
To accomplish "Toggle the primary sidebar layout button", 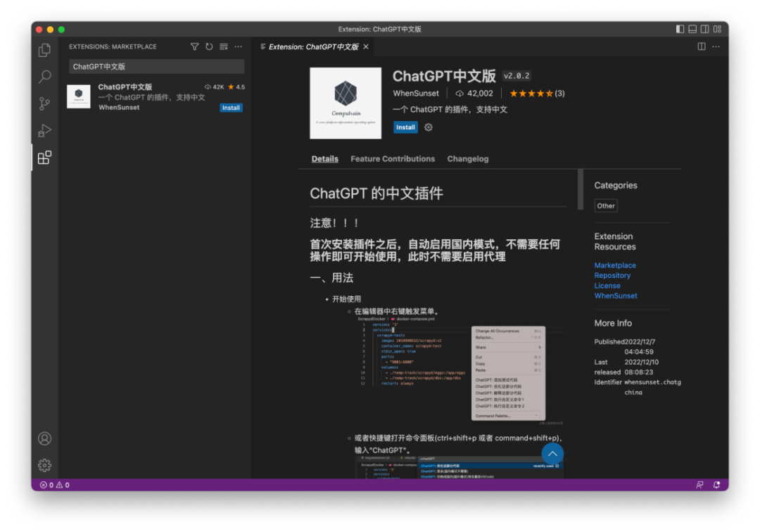I will pyautogui.click(x=680, y=29).
